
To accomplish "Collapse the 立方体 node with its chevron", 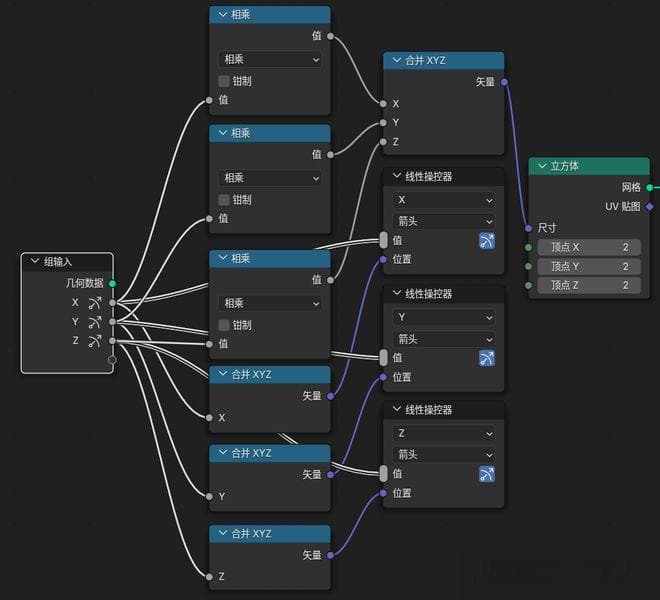I will pos(542,166).
